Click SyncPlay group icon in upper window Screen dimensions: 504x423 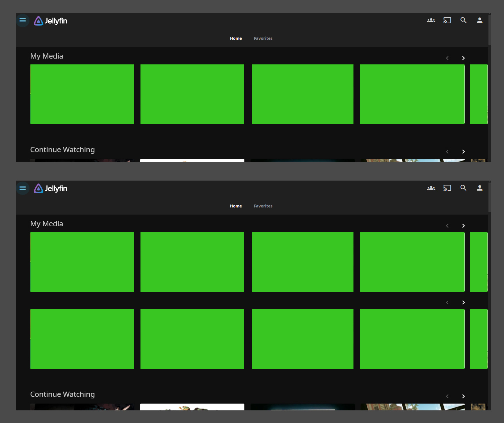click(x=431, y=20)
